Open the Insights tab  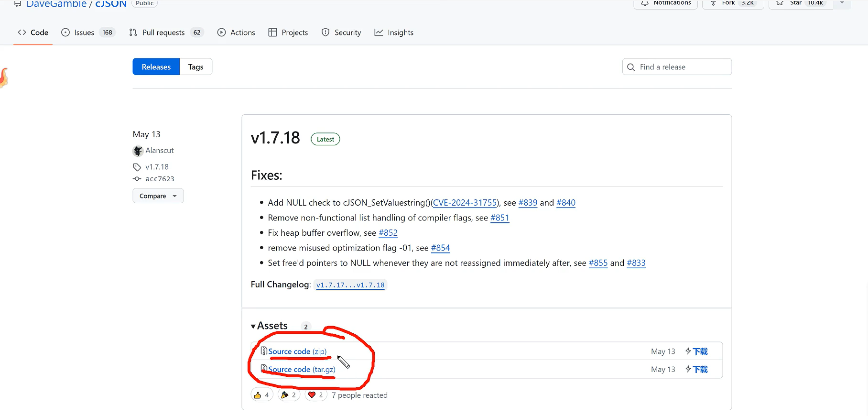click(x=394, y=33)
